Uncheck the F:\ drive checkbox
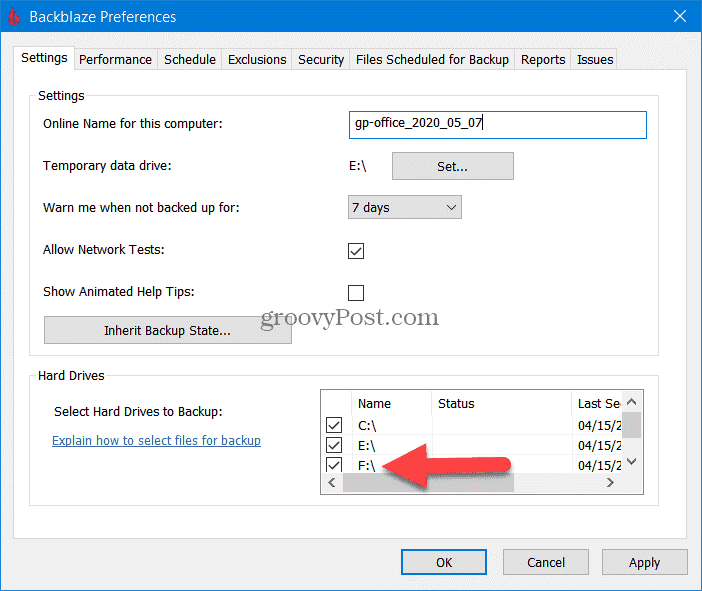The width and height of the screenshot is (702, 591). [334, 465]
